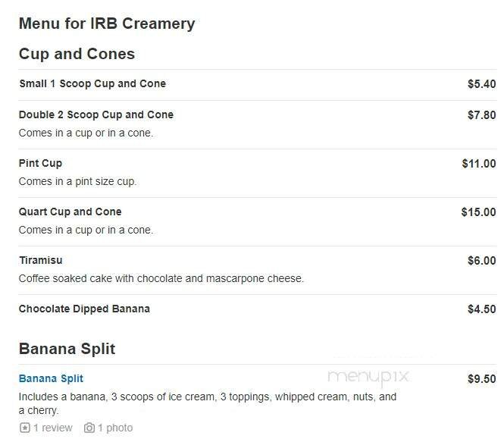Click the $7.80 price
Image resolution: width=504 pixels, height=439 pixels.
coord(481,115)
